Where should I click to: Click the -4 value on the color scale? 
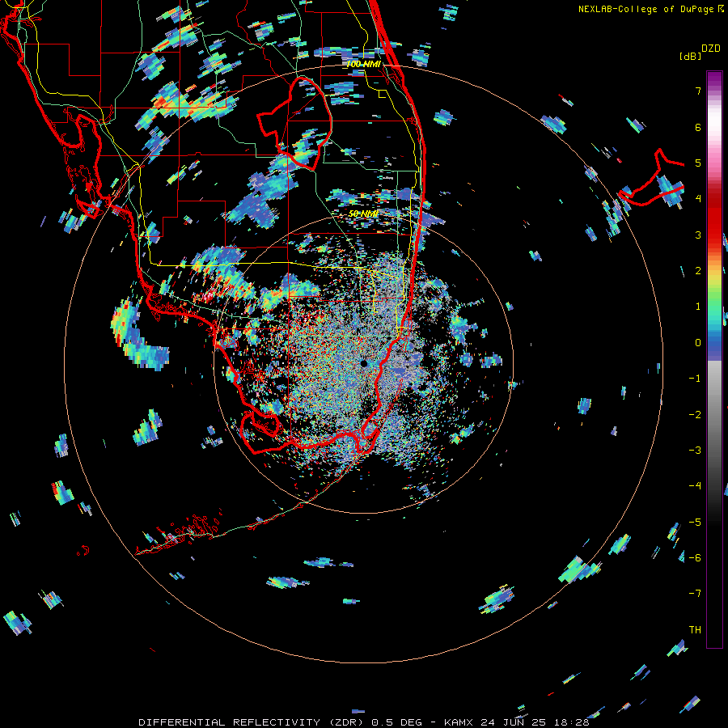(695, 486)
